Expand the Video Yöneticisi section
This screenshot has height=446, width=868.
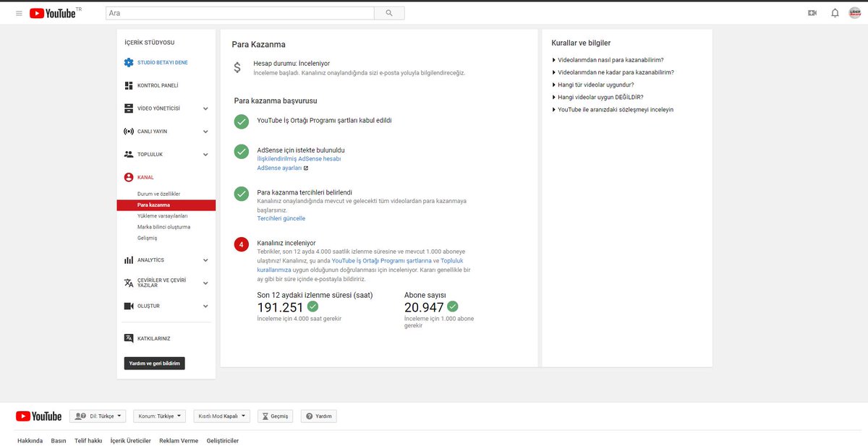[x=205, y=108]
